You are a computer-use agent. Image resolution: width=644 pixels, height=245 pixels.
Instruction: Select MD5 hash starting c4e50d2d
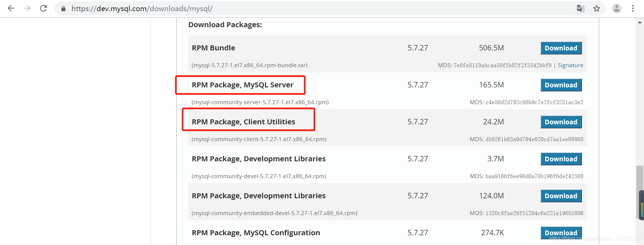click(534, 102)
